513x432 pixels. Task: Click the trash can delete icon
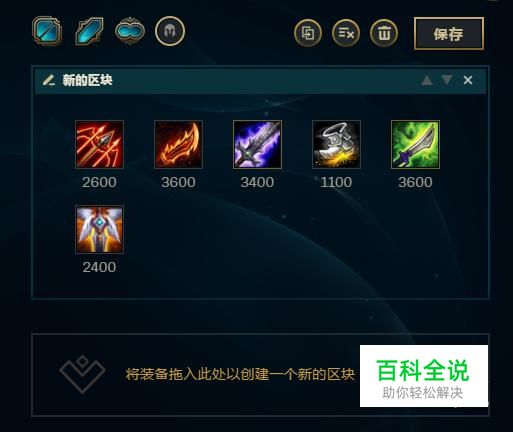tap(384, 33)
